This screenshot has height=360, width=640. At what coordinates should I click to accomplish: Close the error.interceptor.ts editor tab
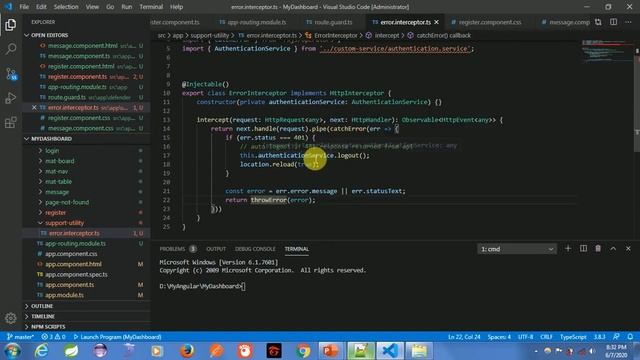point(437,22)
